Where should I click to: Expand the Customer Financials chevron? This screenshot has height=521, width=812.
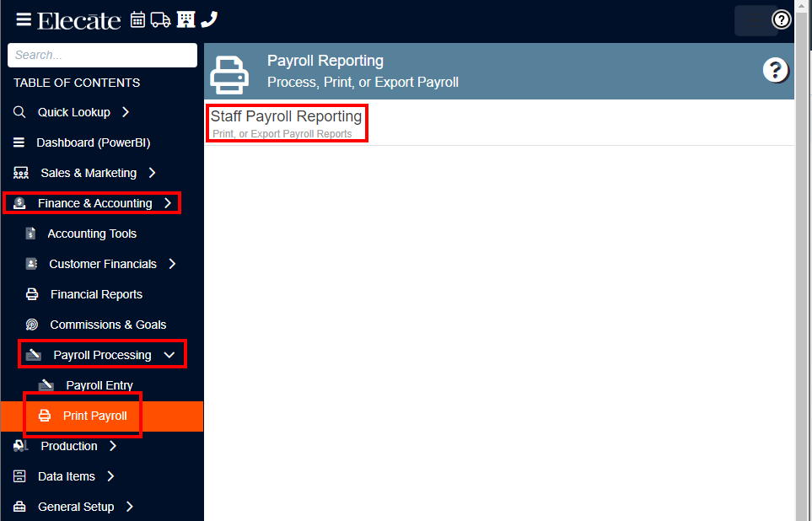pyautogui.click(x=172, y=264)
